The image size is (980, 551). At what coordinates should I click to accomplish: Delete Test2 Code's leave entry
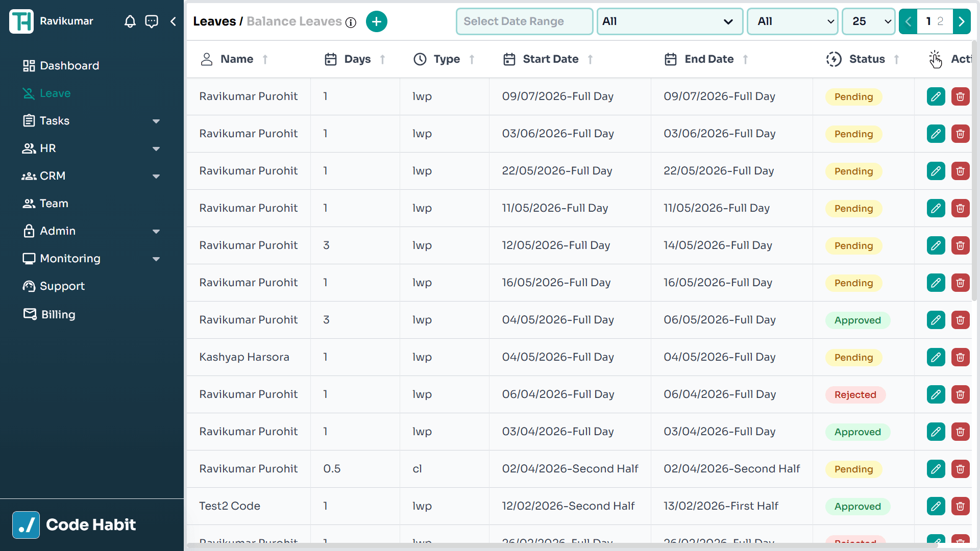tap(961, 506)
